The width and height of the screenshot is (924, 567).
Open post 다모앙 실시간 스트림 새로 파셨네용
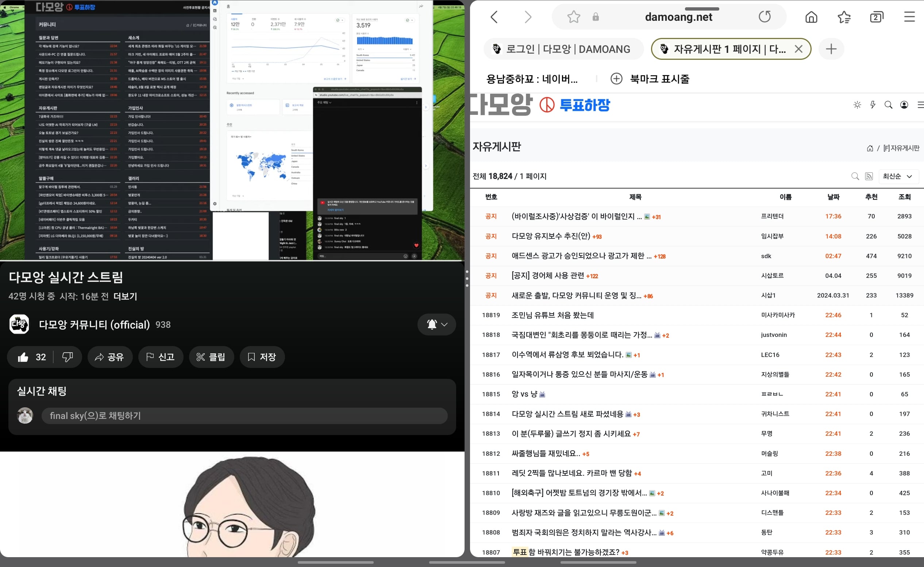point(567,414)
